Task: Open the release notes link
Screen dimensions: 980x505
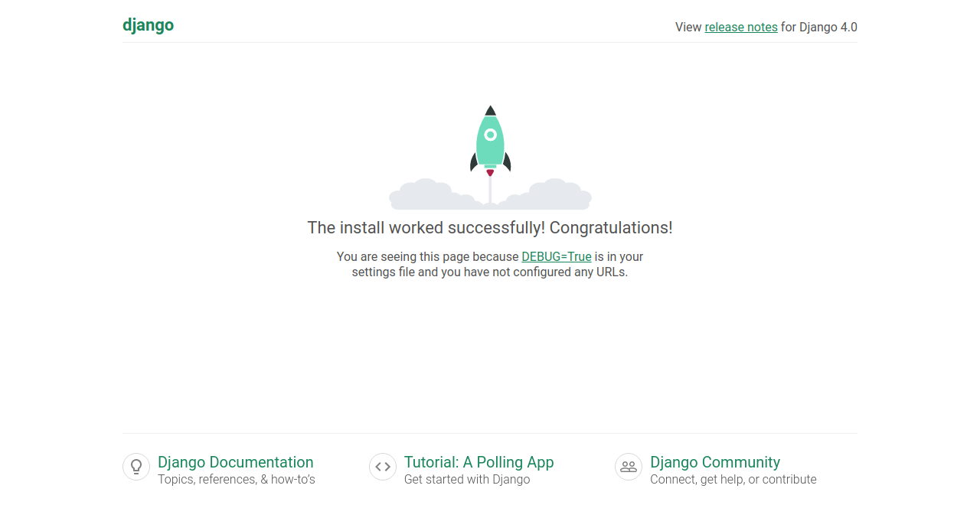Action: [x=740, y=28]
